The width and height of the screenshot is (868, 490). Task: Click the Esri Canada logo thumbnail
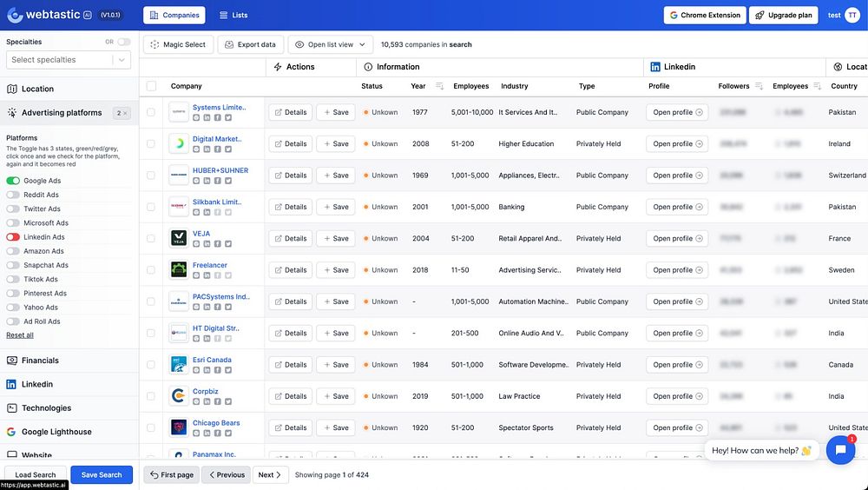[x=179, y=365]
